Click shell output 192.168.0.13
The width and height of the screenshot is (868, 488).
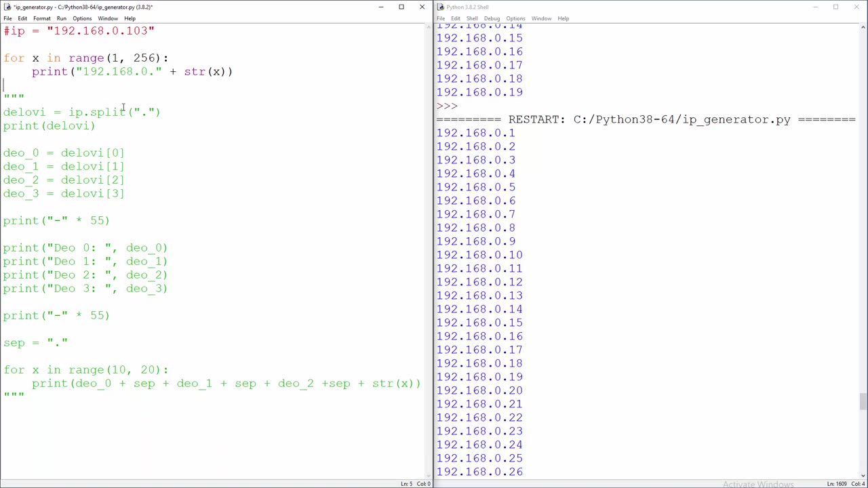coord(479,296)
